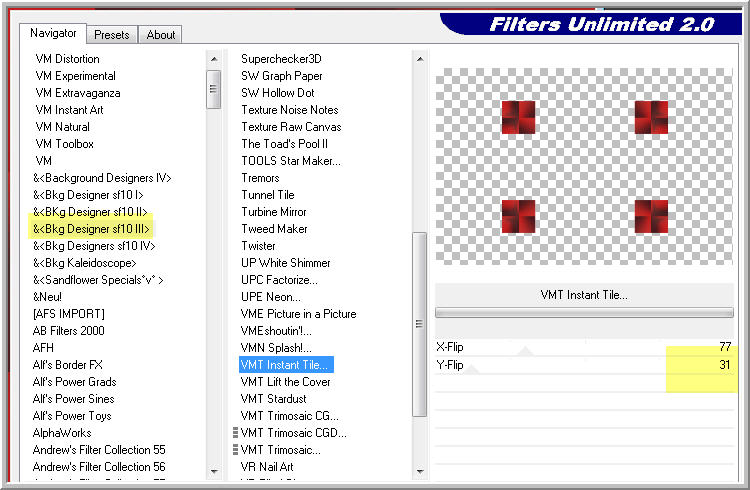750x490 pixels.
Task: Select &<Bkg Kaleidoscope> category
Action: coord(84,263)
